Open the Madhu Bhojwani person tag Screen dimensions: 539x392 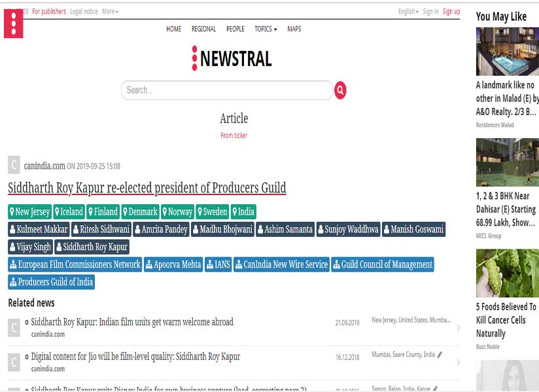tap(223, 229)
